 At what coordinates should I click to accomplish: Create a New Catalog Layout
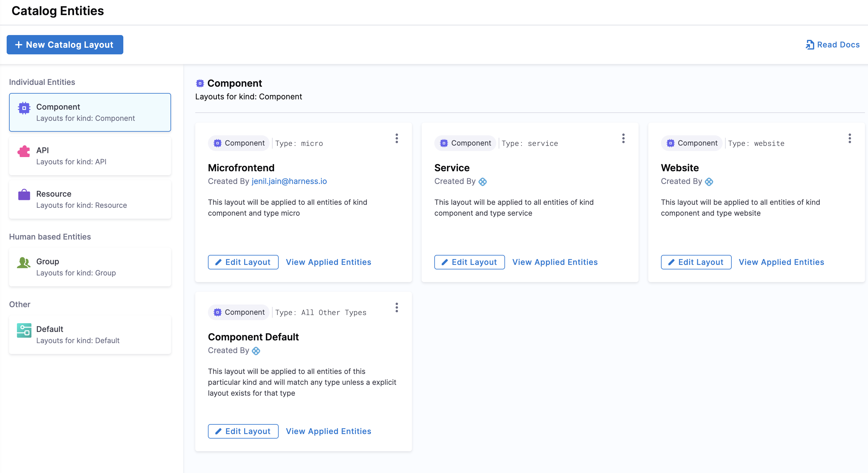click(65, 45)
